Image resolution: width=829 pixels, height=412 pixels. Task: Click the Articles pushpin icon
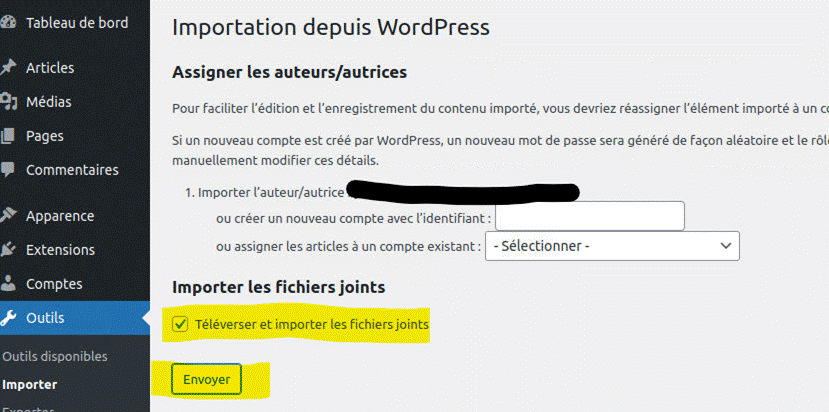pos(7,68)
